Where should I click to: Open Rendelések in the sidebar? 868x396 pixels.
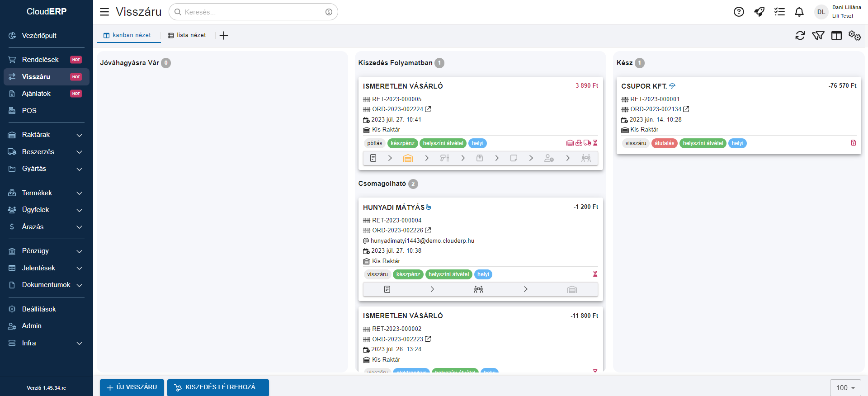40,60
